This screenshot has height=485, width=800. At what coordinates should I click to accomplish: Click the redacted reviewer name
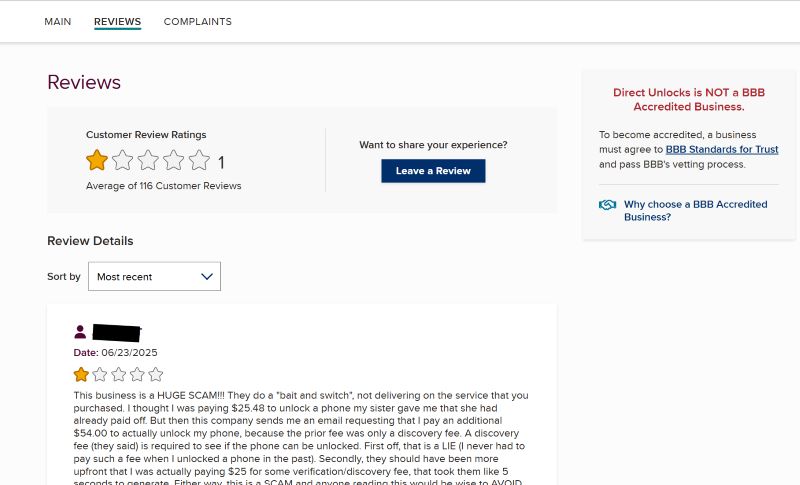tap(116, 332)
